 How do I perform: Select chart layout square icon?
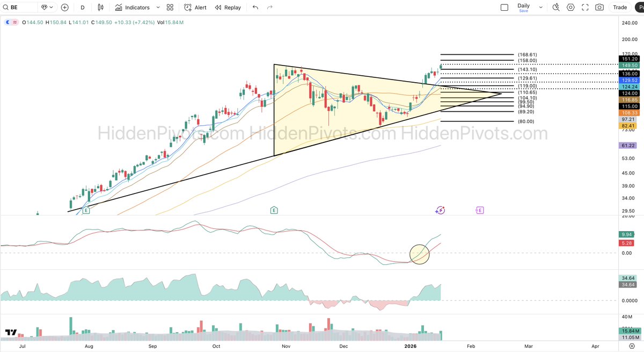click(x=504, y=8)
